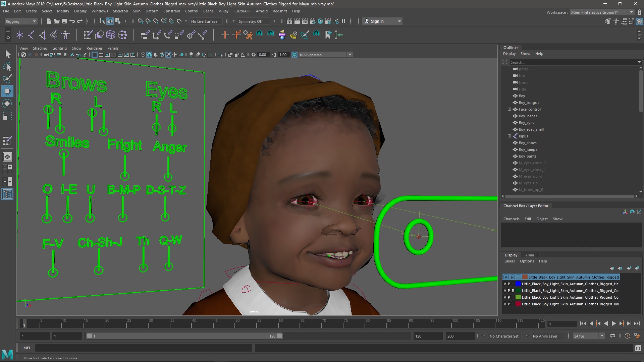The image size is (644, 362).
Task: Choose the Paint selection tool
Action: 7,79
